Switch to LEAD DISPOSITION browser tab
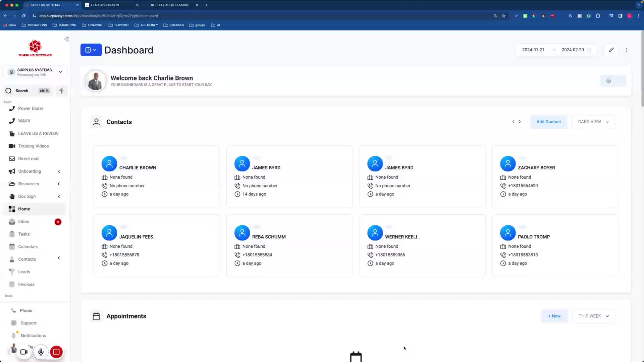The image size is (644, 362). tap(105, 5)
